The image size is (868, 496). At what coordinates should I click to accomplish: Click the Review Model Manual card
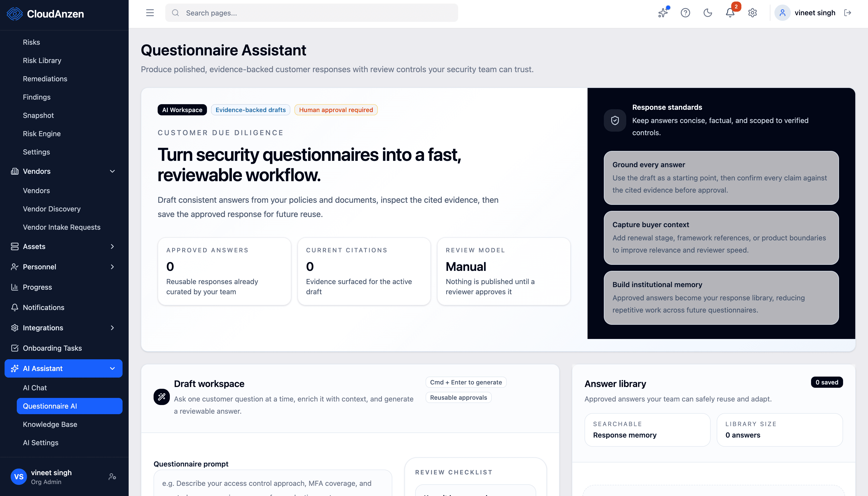(x=504, y=271)
